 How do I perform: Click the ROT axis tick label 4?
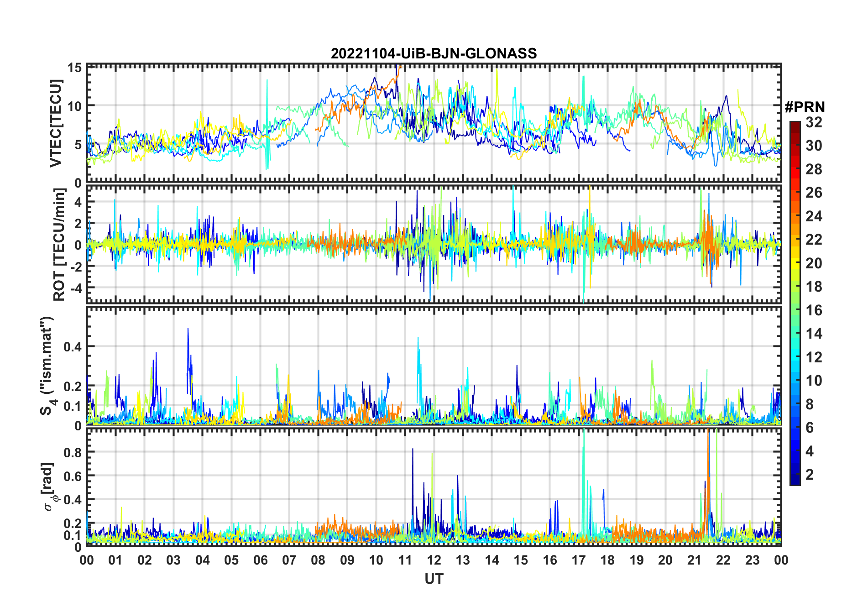tap(78, 202)
